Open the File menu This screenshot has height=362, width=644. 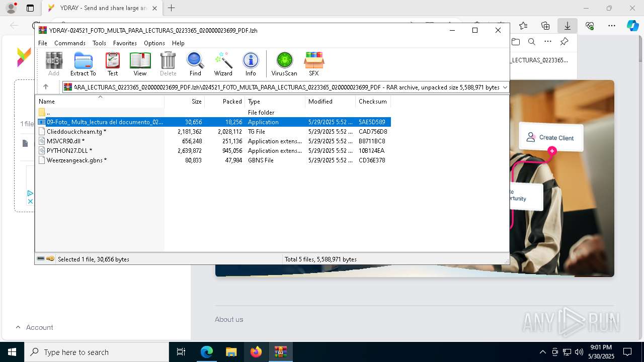(x=43, y=43)
